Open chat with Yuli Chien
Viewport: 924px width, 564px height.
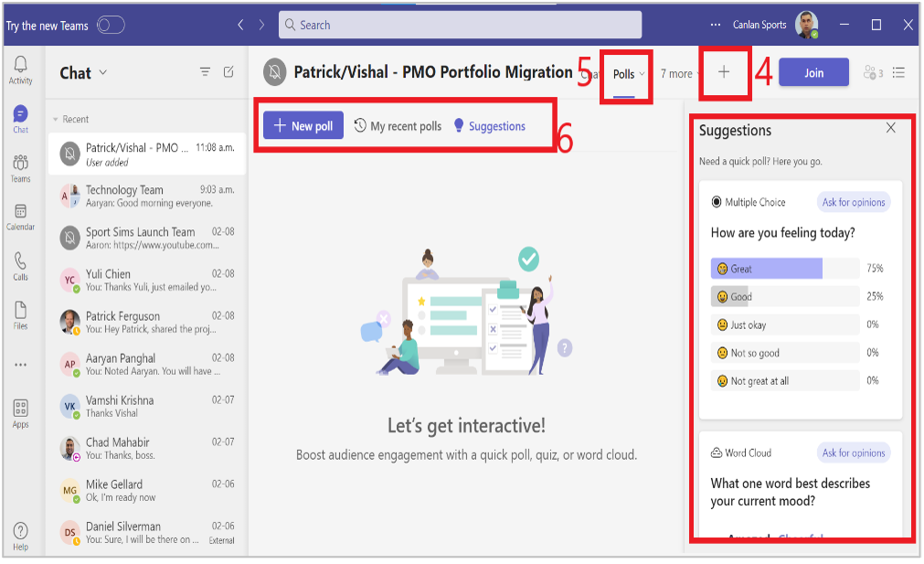[147, 280]
